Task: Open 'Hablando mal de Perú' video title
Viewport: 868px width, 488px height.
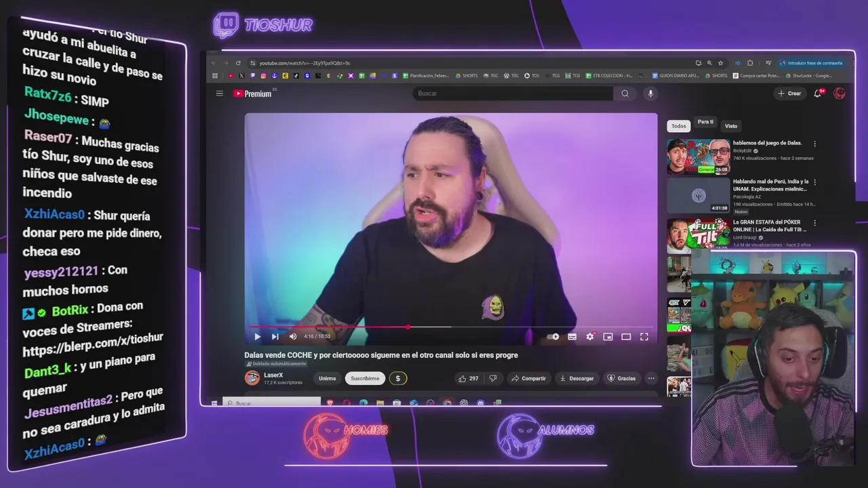Action: pos(770,185)
